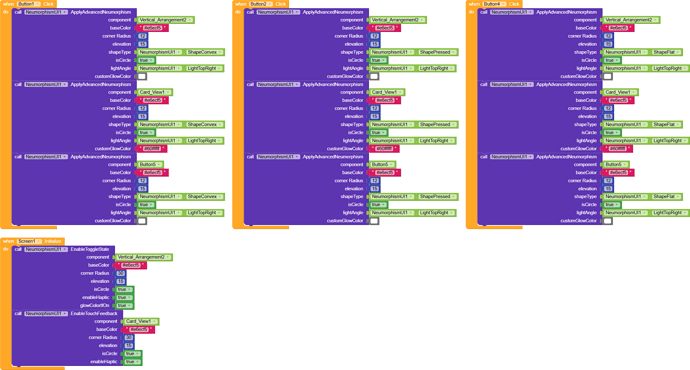Open ShapePressed dropdown of the Card_View1 call

[x=437, y=125]
